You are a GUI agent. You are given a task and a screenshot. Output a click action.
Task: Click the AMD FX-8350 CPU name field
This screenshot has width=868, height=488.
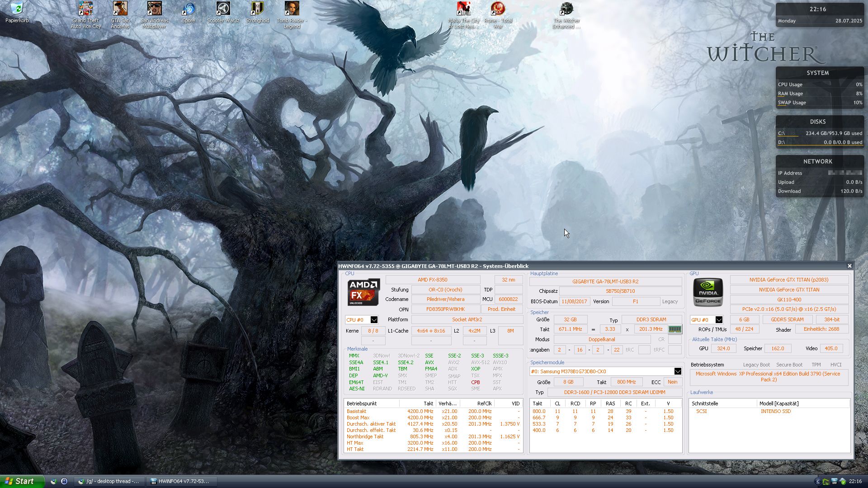433,280
